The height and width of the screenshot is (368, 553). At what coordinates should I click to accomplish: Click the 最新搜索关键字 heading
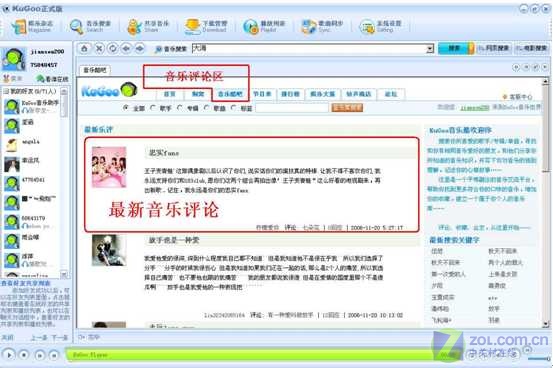tap(455, 240)
